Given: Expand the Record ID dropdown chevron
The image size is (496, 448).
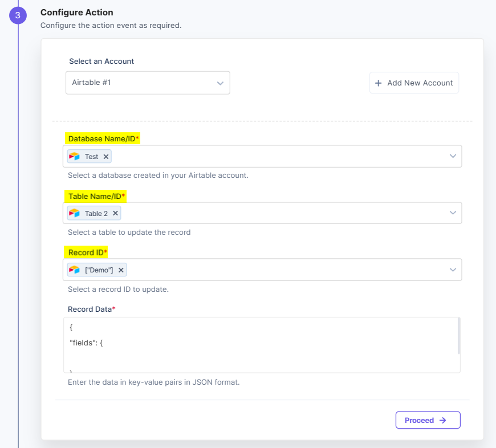Looking at the screenshot, I should click(x=453, y=270).
